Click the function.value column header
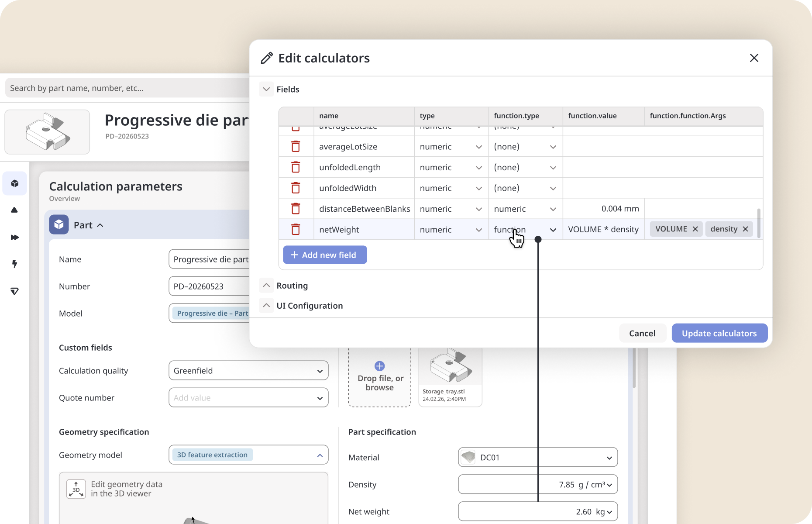812x524 pixels. click(604, 116)
